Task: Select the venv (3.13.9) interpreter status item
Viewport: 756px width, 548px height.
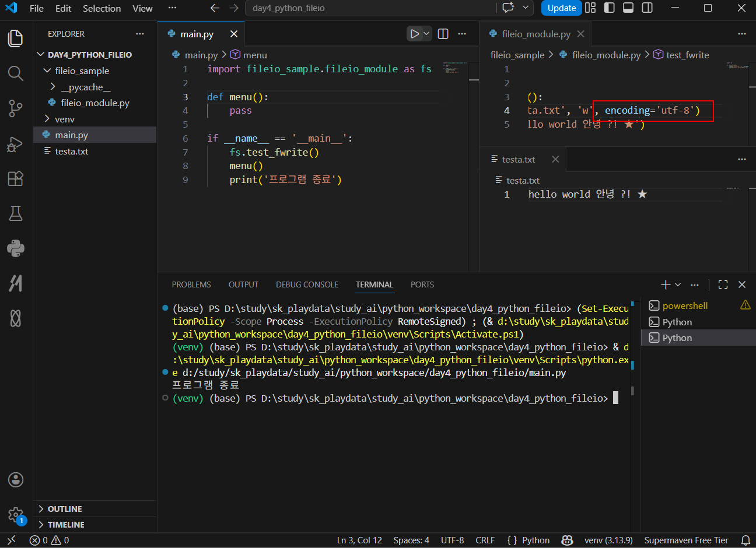Action: (608, 540)
